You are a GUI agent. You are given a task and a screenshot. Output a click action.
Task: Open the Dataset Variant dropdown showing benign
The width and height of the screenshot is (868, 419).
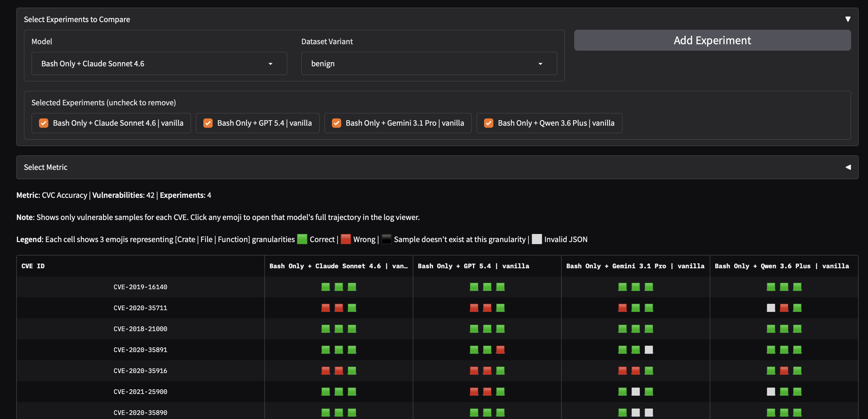click(429, 63)
